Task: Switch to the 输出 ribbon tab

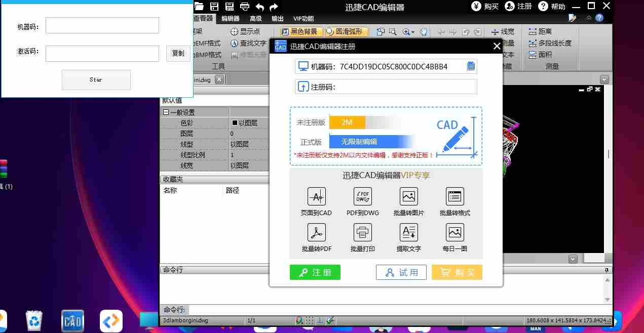Action: (x=278, y=18)
